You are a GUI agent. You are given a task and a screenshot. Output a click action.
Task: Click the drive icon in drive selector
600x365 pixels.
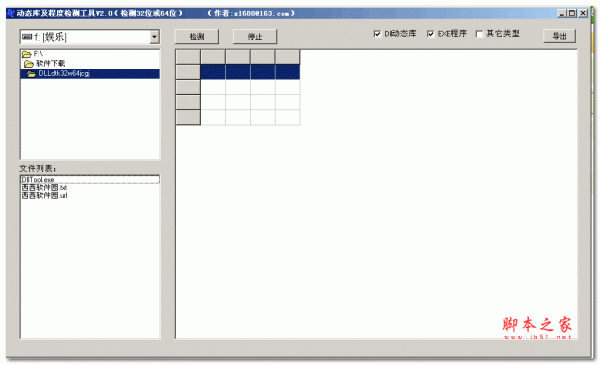click(27, 37)
